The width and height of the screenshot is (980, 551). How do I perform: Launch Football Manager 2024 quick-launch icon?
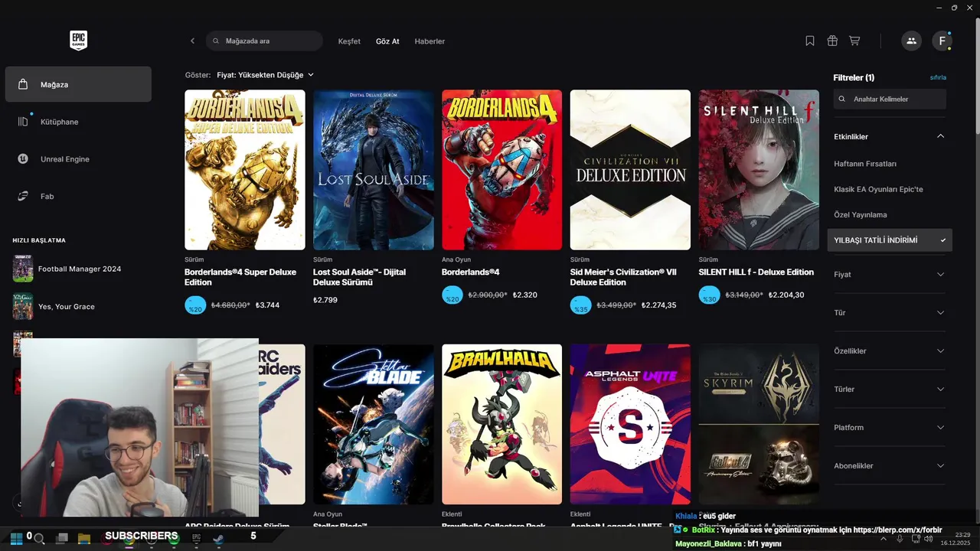pyautogui.click(x=23, y=269)
